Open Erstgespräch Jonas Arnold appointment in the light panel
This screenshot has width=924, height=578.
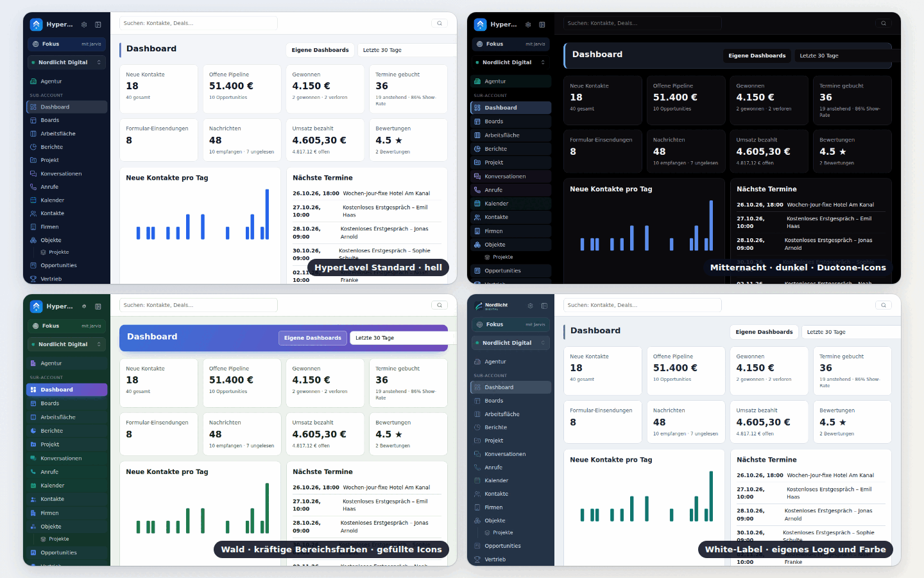pyautogui.click(x=366, y=232)
